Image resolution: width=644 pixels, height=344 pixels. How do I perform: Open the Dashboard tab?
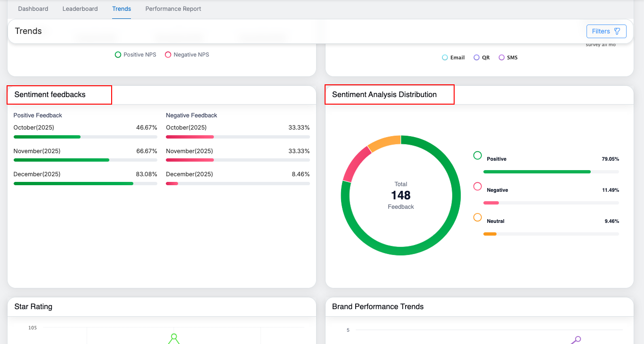click(x=33, y=9)
